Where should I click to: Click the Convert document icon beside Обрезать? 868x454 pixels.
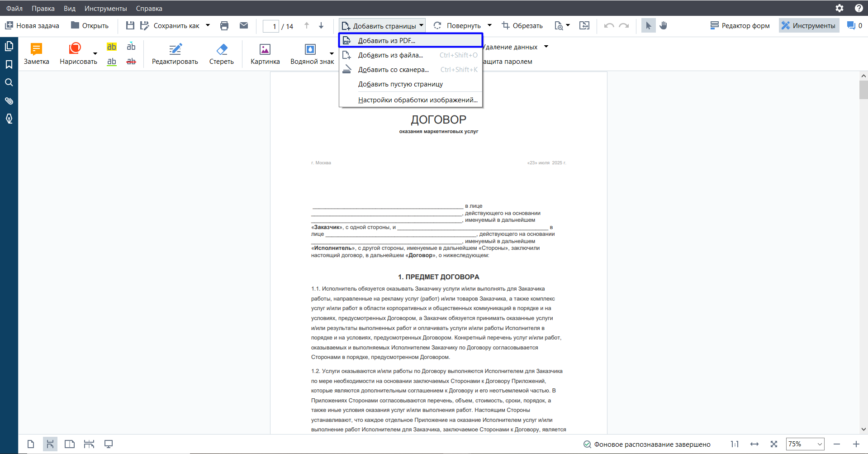[584, 25]
